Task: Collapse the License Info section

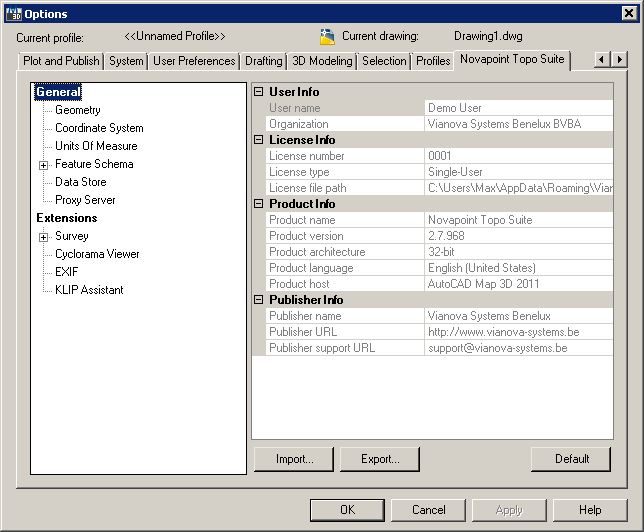Action: point(258,140)
